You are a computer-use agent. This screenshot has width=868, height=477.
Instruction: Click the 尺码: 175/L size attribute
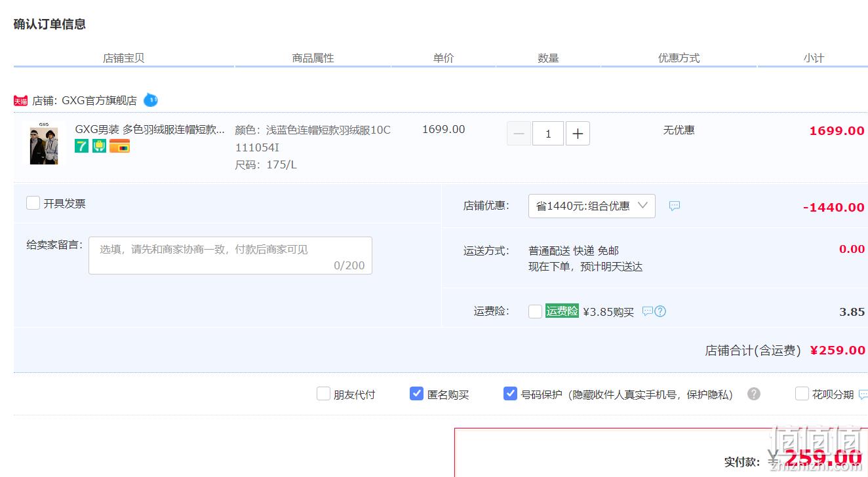[266, 164]
